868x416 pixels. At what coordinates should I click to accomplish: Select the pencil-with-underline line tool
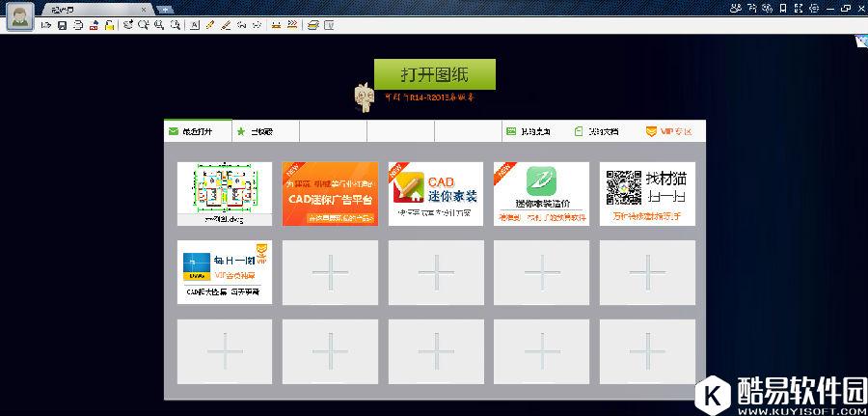[226, 25]
